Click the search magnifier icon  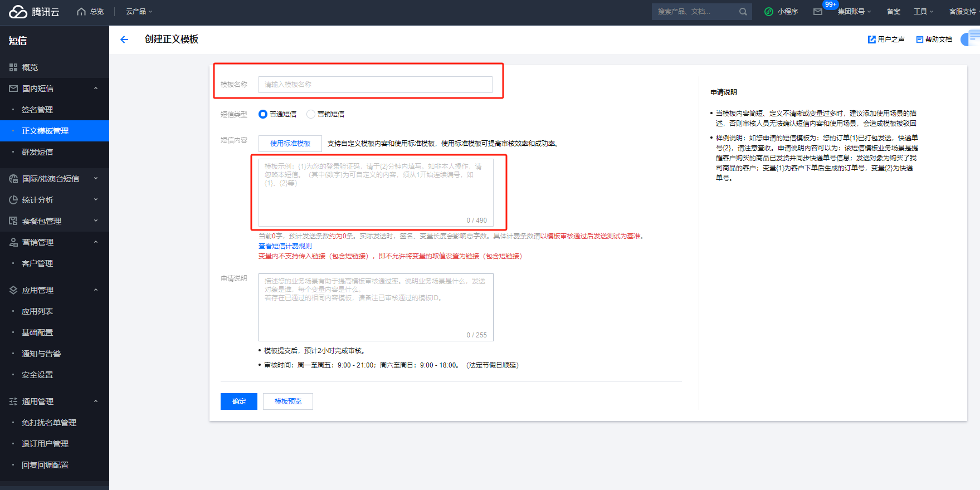click(x=743, y=12)
